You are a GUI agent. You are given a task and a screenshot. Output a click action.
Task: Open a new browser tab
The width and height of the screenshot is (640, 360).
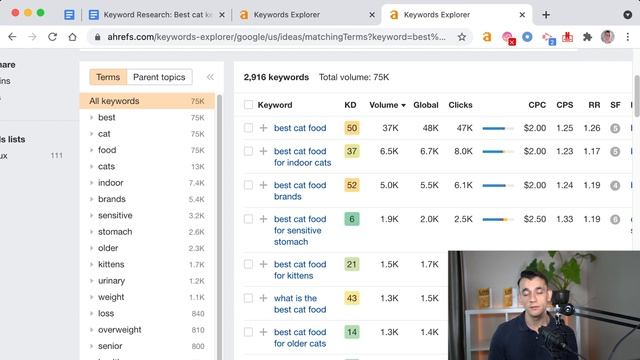[x=546, y=15]
